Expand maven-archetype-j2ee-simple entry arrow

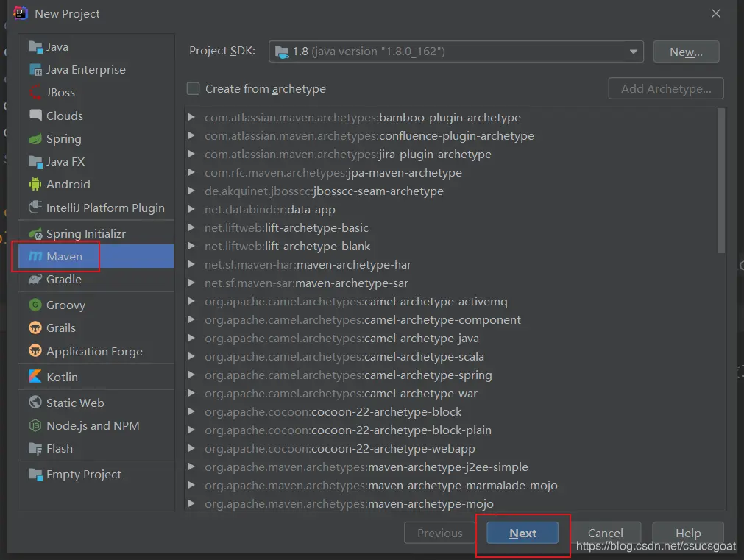[191, 467]
